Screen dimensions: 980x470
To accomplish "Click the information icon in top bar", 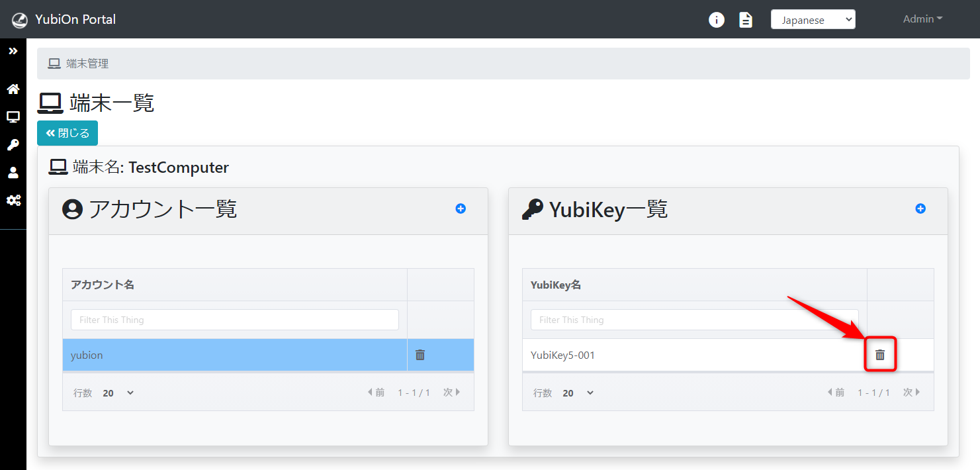I will click(716, 20).
